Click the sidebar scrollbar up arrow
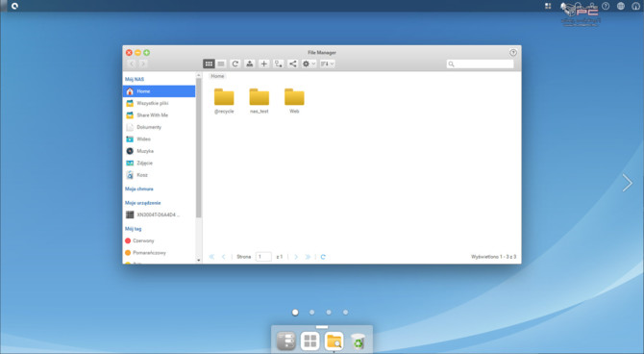This screenshot has width=644, height=354. pos(198,75)
